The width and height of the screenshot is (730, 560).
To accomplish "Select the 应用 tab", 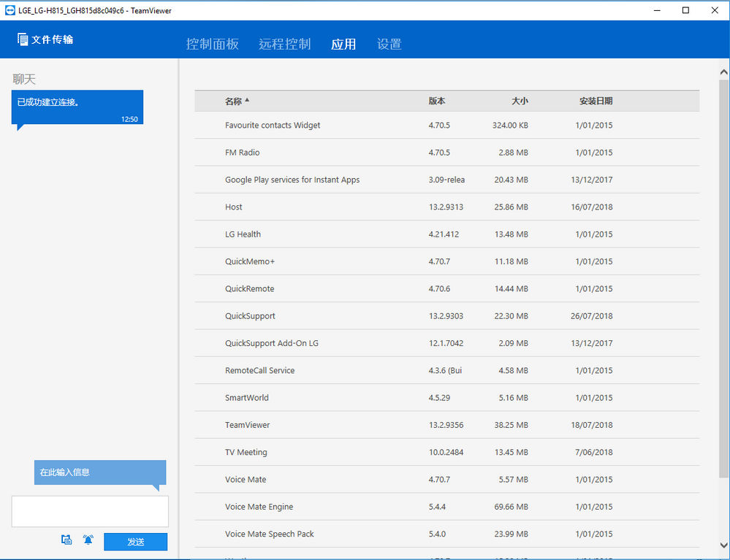I will coord(343,44).
